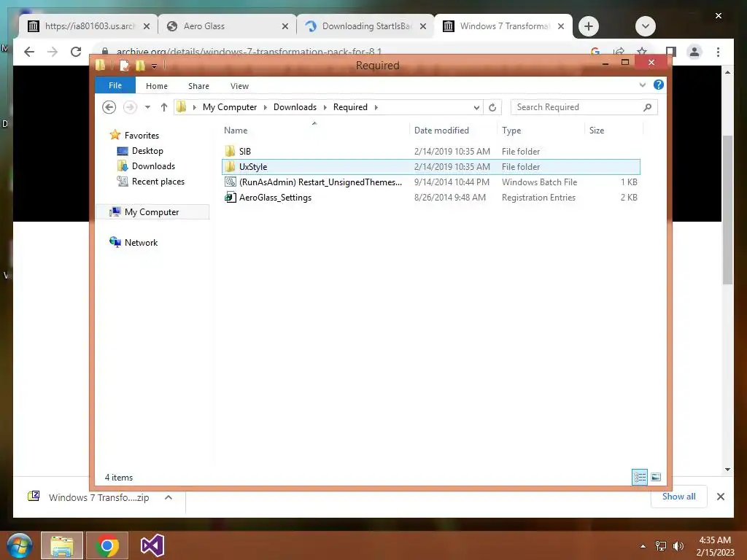Open Recent places in navigation pane
This screenshot has height=560, width=747.
[158, 182]
